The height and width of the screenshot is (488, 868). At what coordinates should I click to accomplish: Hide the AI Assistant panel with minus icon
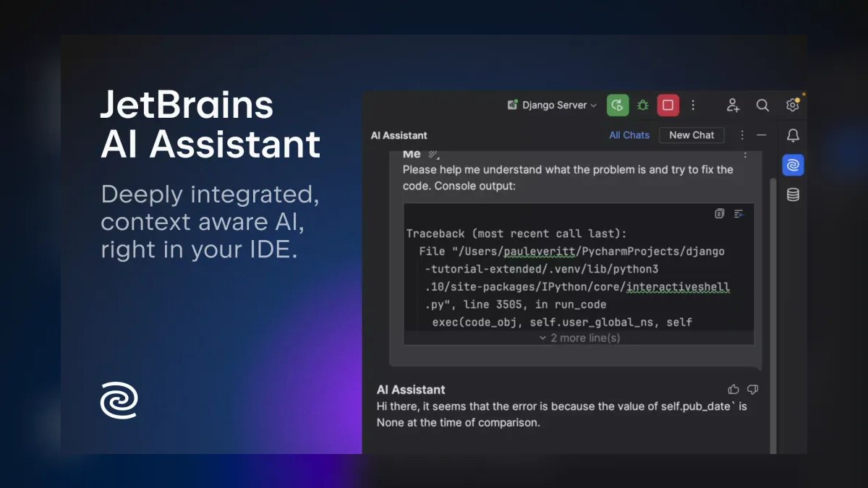[x=761, y=135]
